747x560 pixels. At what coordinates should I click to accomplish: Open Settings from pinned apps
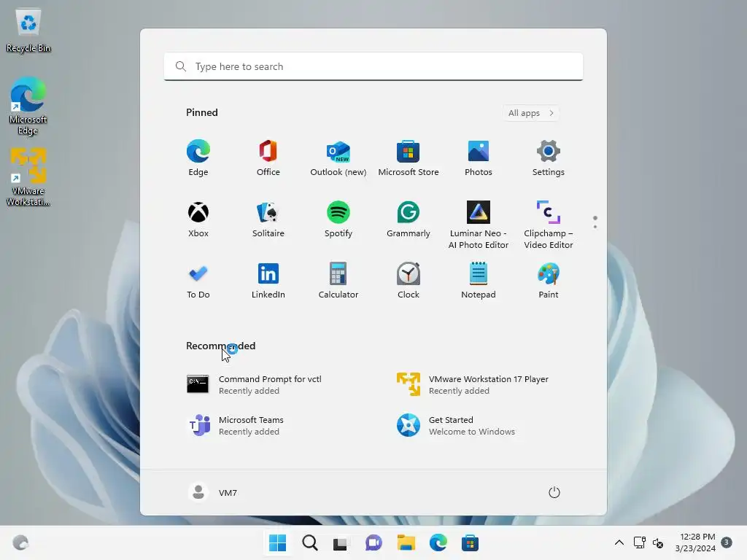point(549,158)
